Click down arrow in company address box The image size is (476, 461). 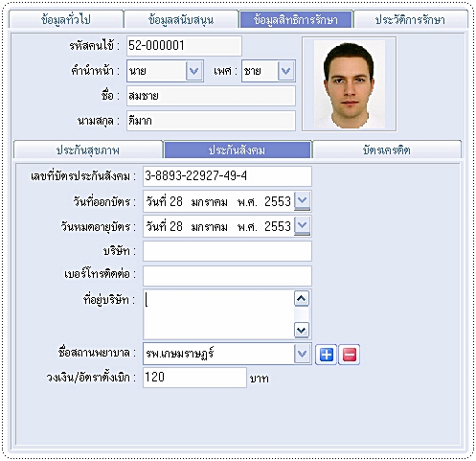click(x=302, y=330)
